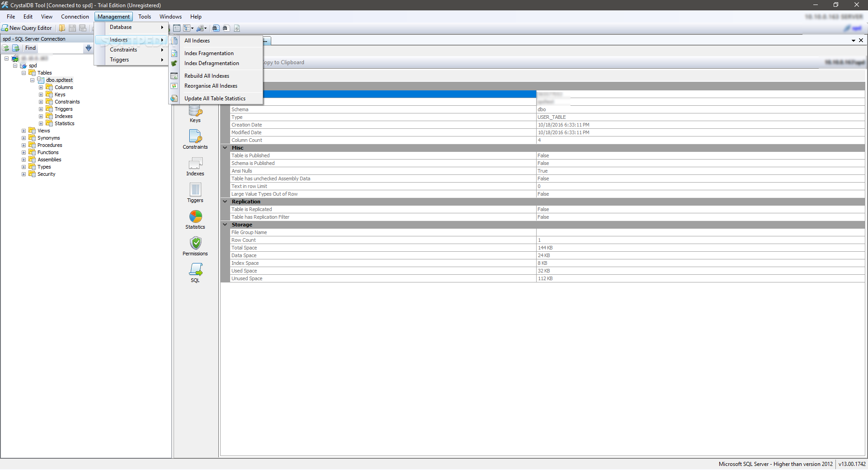Collapse the Misc property section
The width and height of the screenshot is (868, 470).
coord(225,148)
